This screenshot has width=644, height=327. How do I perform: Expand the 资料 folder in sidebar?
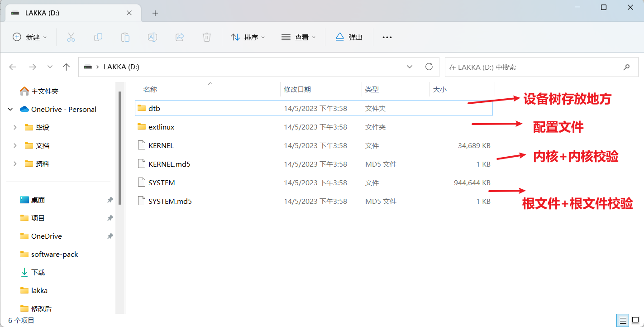click(15, 163)
